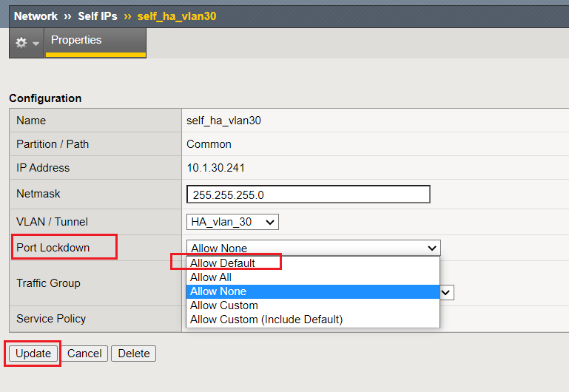Open the VLAN / Tunnel HA_vlan_30 dropdown
The width and height of the screenshot is (569, 392).
click(x=232, y=222)
